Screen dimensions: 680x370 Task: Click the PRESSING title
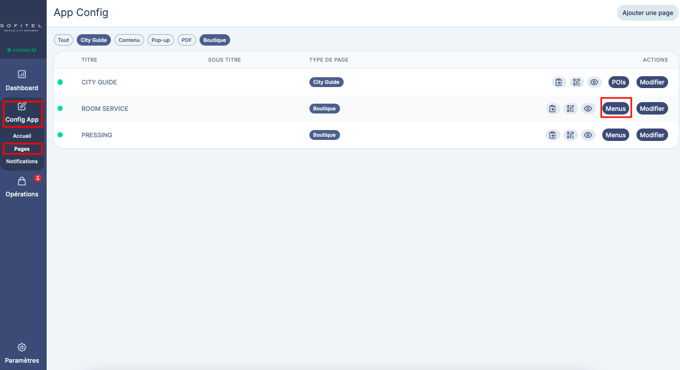point(97,135)
